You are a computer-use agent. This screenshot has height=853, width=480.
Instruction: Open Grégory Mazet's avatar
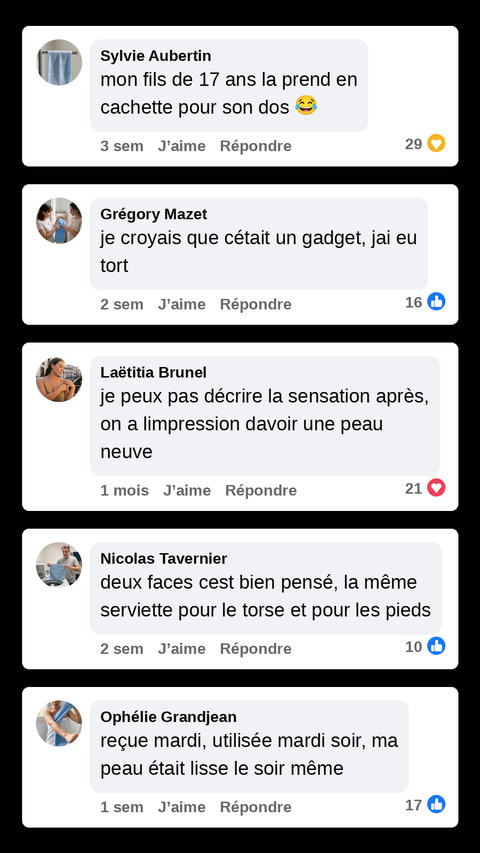pos(59,220)
